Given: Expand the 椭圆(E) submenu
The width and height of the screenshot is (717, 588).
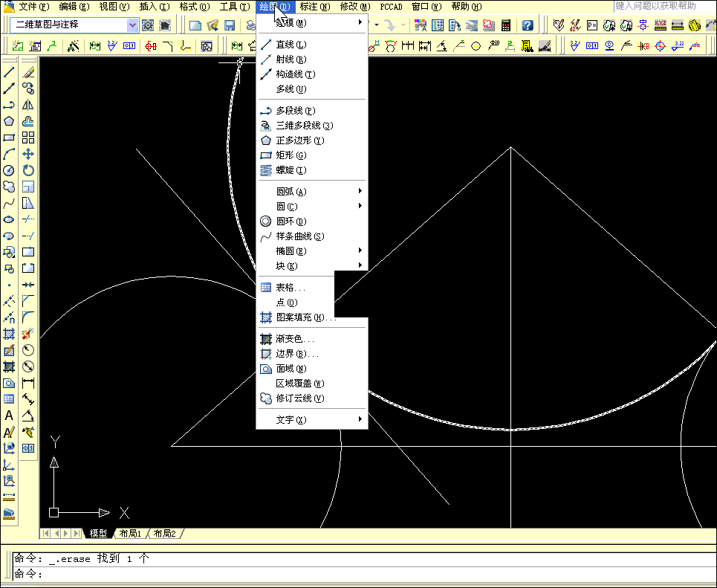Looking at the screenshot, I should pos(312,251).
